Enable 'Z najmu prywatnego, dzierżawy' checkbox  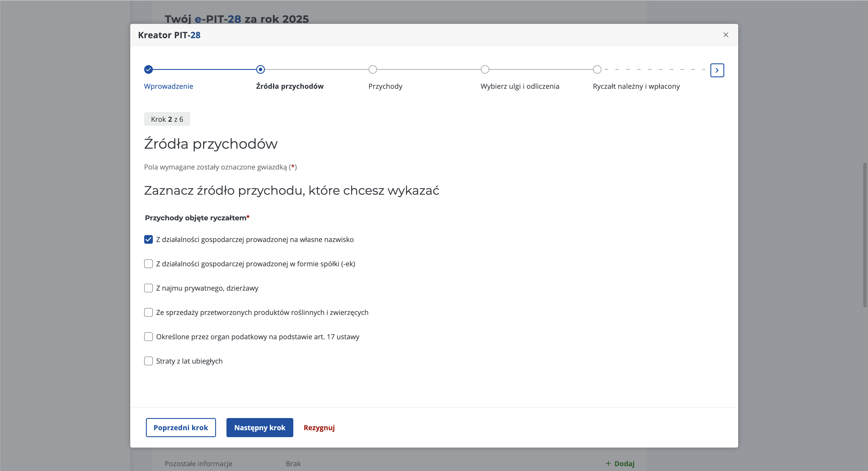pos(148,288)
